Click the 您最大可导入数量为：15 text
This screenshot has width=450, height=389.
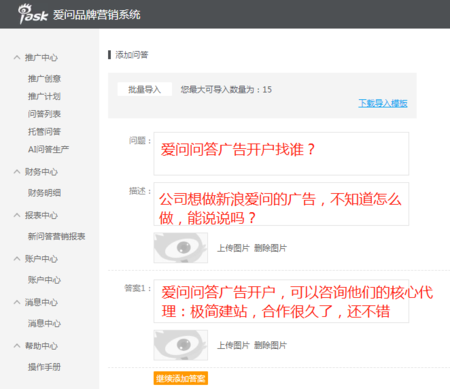226,89
